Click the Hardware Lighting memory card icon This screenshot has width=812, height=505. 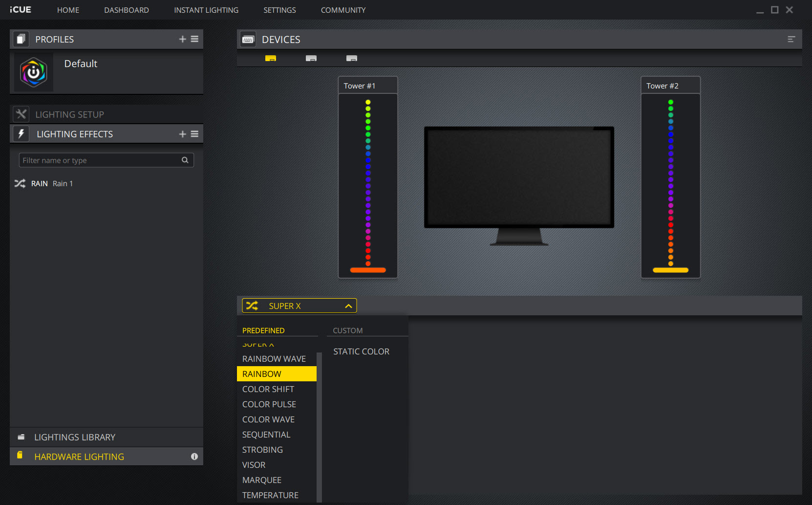pos(20,455)
